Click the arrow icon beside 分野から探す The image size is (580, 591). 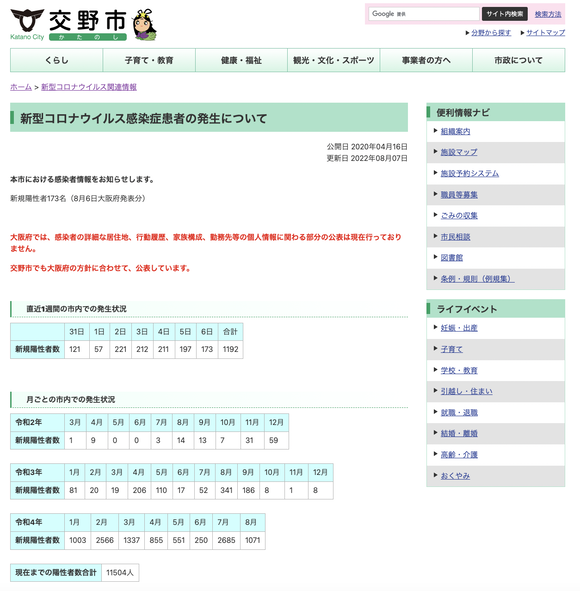click(467, 33)
